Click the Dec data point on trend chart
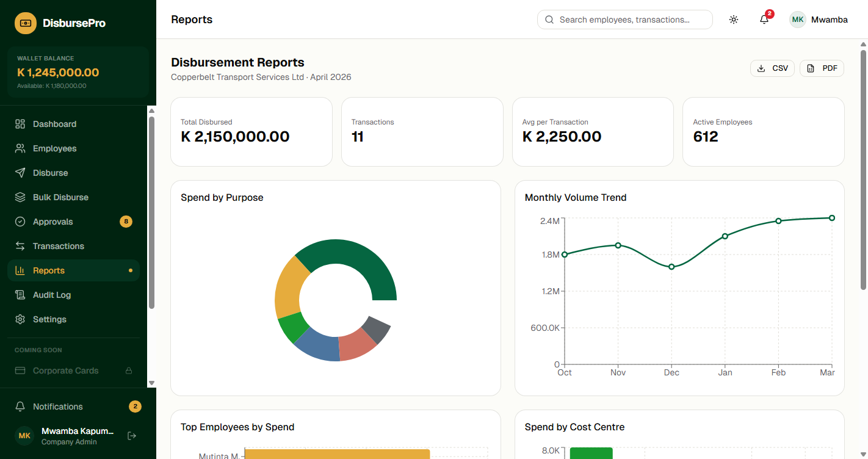This screenshot has width=868, height=459. [x=671, y=267]
